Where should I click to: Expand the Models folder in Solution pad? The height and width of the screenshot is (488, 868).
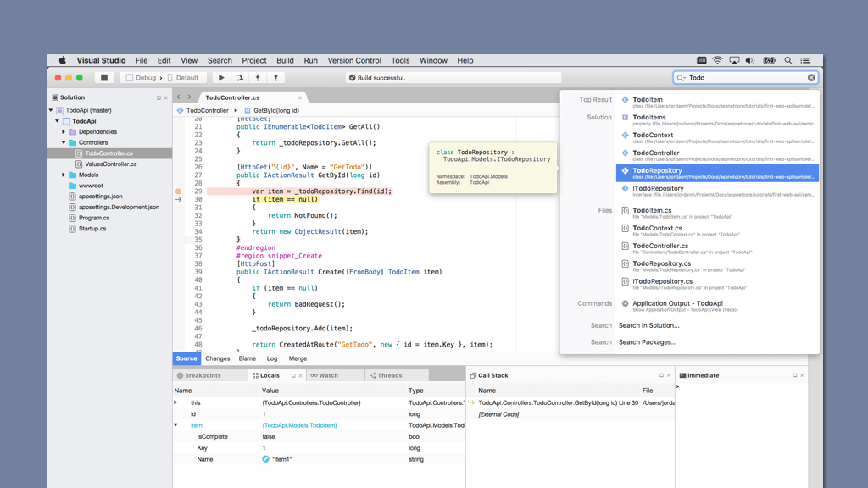[62, 175]
